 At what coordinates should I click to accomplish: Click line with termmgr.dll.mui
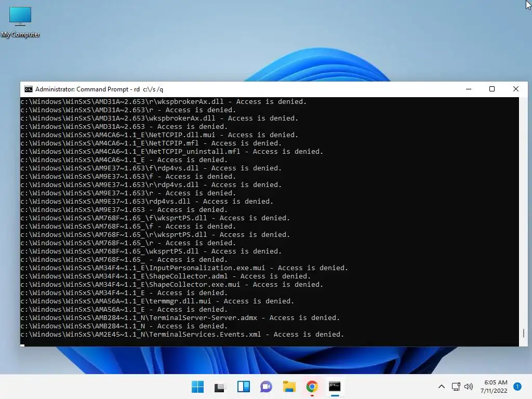click(157, 301)
